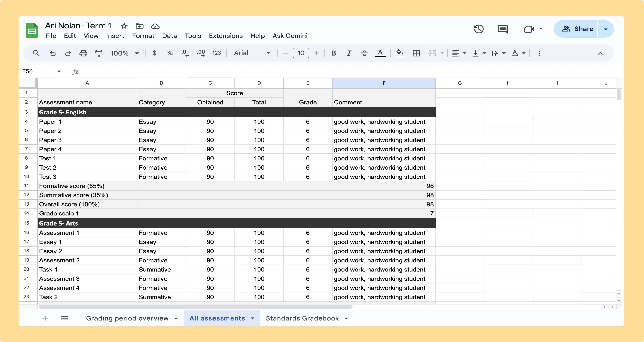Switch to Grading period overview tab
Screen dimensions: 644x342
point(127,318)
